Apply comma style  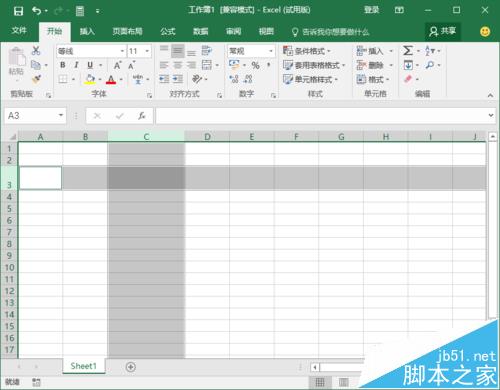(269, 65)
